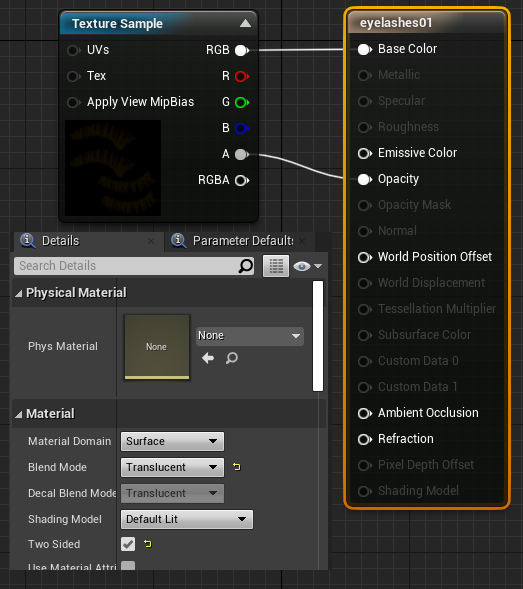Viewport: 523px width, 589px height.
Task: Click the Refraction input pin
Action: click(364, 439)
